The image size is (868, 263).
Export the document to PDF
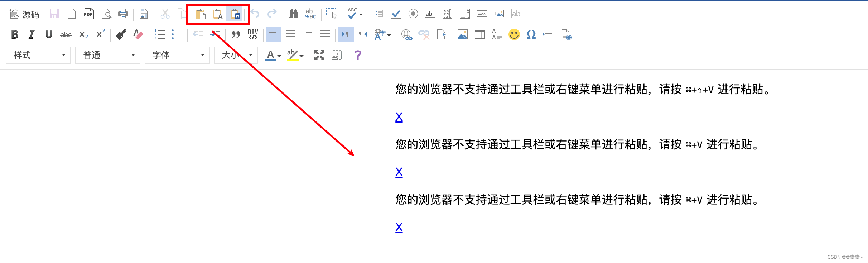tap(88, 14)
